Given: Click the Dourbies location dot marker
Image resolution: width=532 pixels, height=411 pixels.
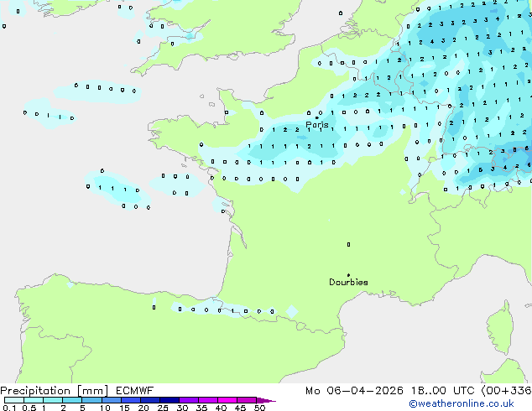Looking at the screenshot, I should click(x=348, y=275).
